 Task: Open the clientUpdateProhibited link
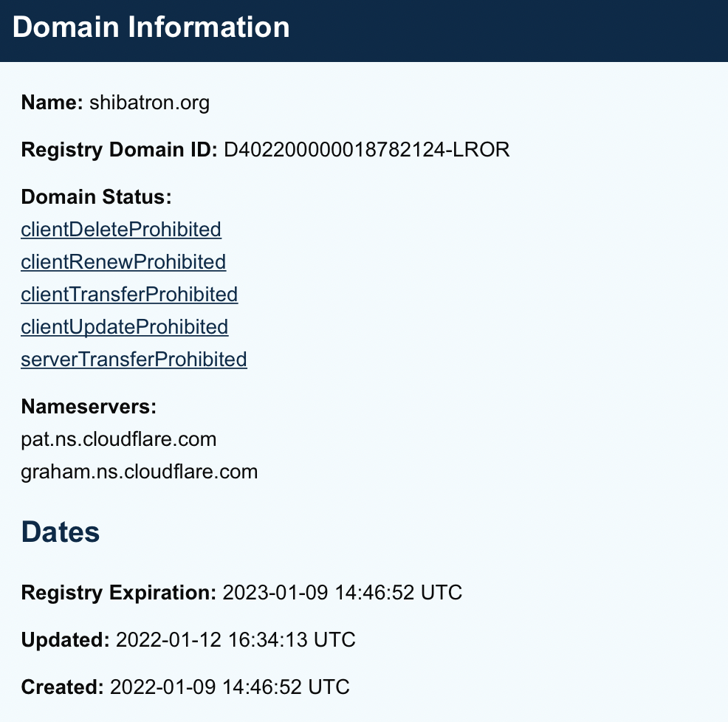click(125, 327)
